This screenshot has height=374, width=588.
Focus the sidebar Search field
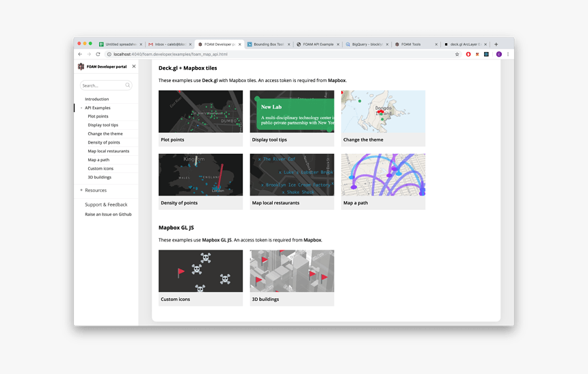click(106, 85)
